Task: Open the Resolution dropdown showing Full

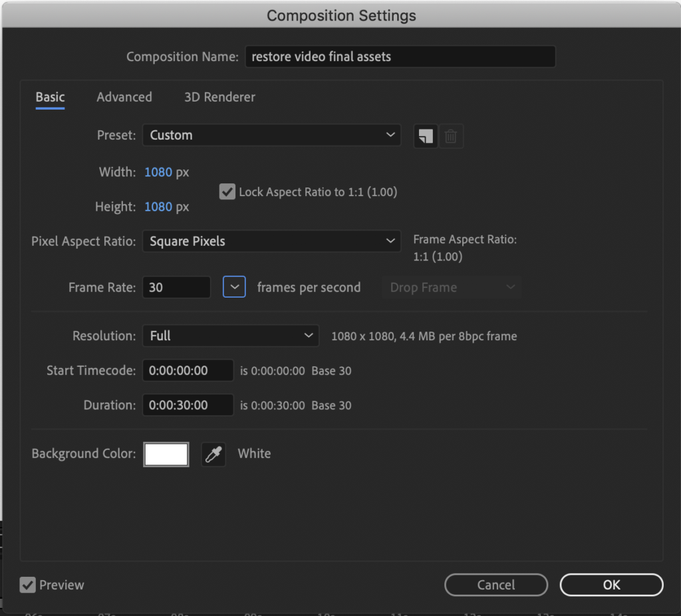Action: (230, 336)
